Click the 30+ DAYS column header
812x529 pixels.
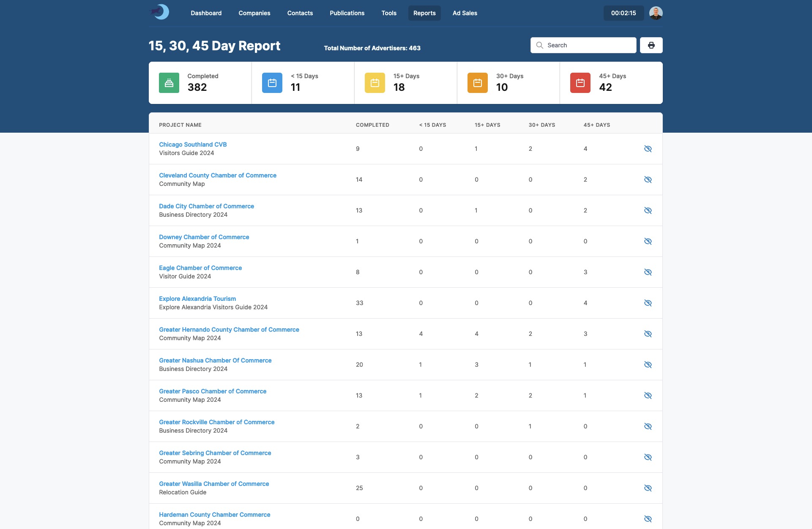[x=542, y=125]
